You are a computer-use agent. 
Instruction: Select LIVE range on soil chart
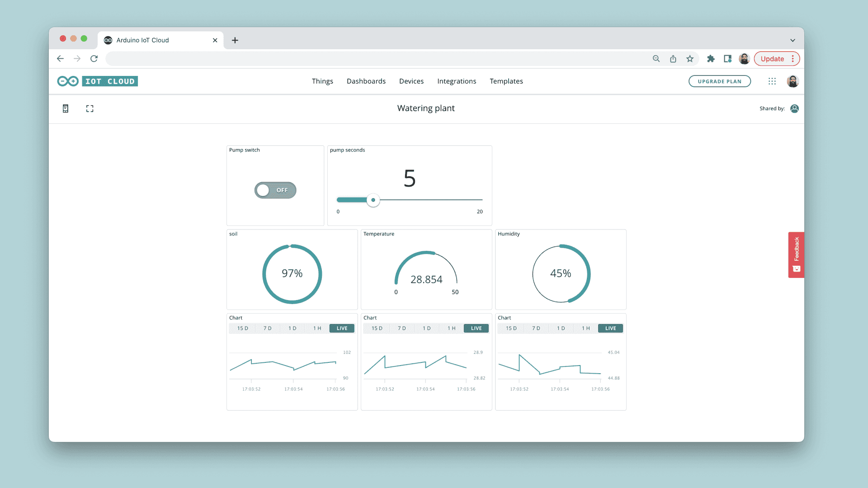point(342,328)
